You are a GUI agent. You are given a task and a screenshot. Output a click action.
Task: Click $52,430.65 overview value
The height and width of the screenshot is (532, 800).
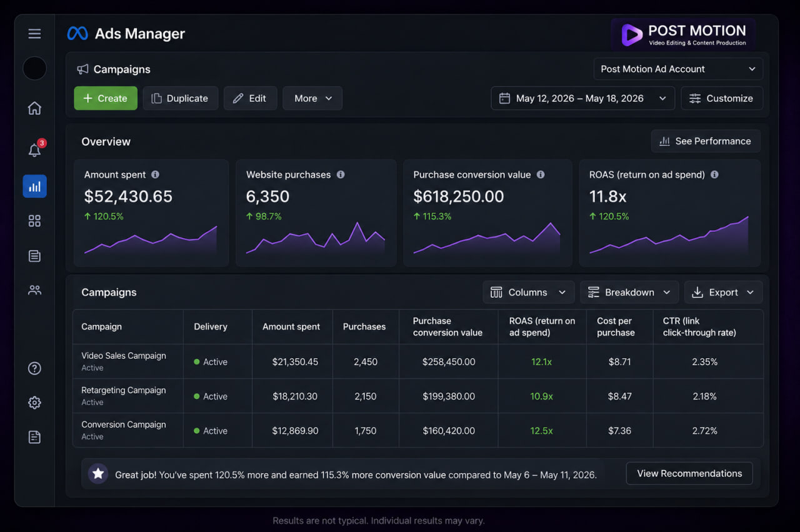128,196
